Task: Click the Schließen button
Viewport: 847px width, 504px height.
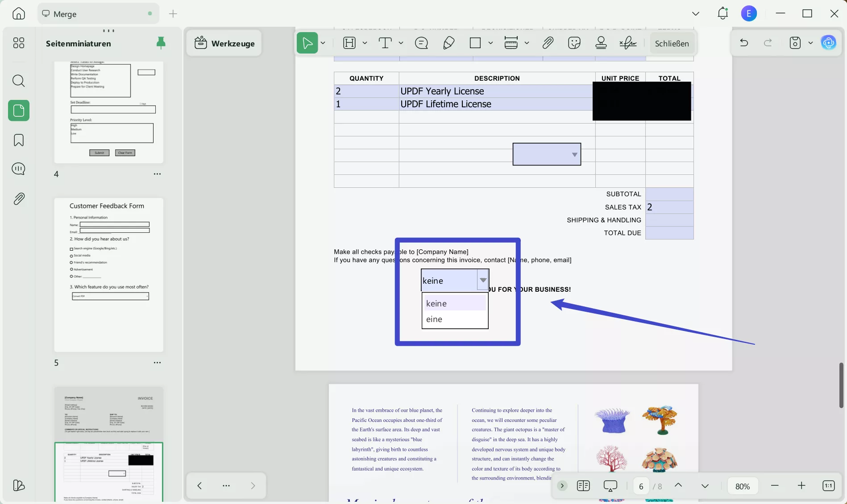Action: click(672, 43)
